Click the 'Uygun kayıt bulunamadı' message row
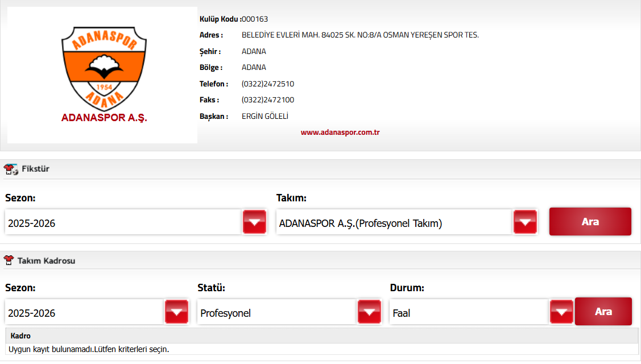This screenshot has width=641, height=364. (89, 349)
